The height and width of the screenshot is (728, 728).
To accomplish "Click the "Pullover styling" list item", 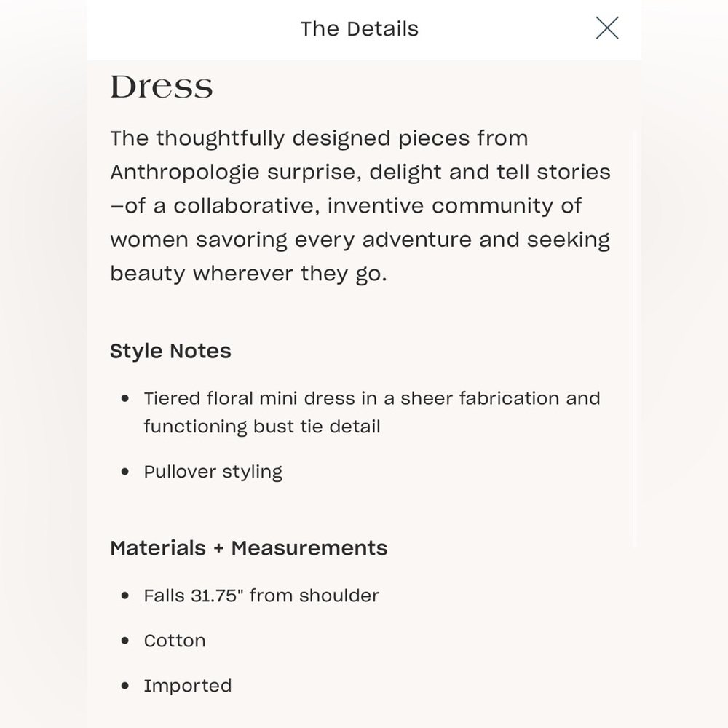I will (x=213, y=472).
